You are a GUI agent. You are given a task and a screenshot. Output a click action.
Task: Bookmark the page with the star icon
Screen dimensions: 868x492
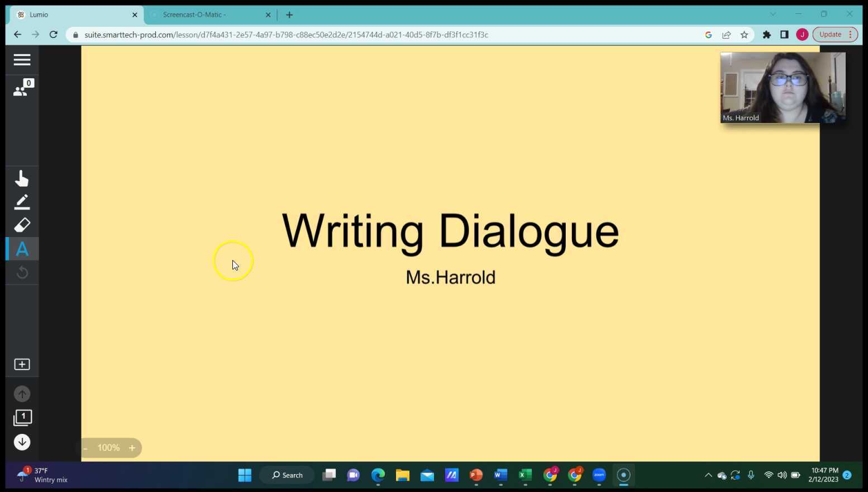tap(743, 34)
